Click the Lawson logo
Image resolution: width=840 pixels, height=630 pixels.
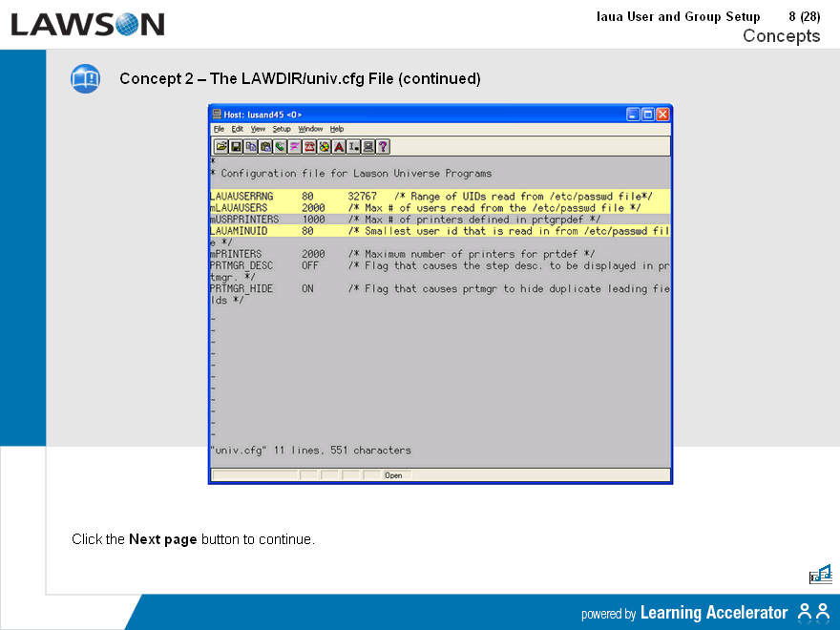point(87,24)
